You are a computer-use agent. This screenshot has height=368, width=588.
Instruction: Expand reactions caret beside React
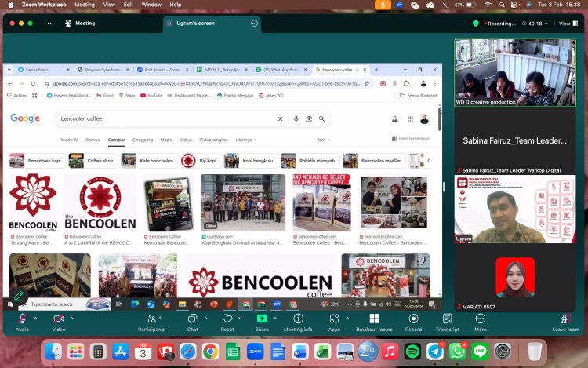coord(239,318)
